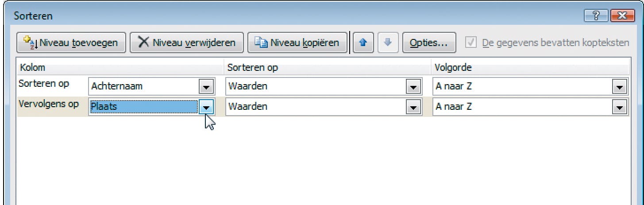Expand the Plaats column dropdown
The height and width of the screenshot is (205, 644).
[x=206, y=107]
